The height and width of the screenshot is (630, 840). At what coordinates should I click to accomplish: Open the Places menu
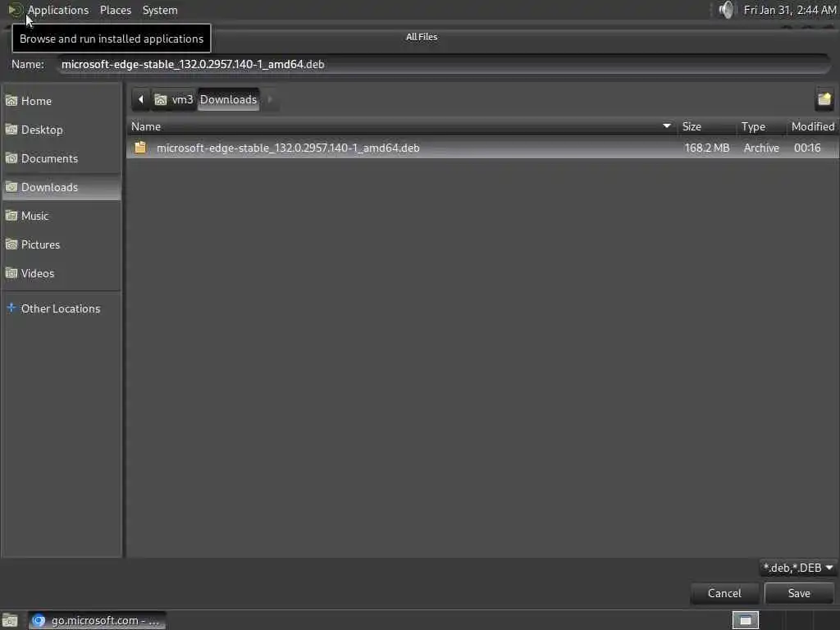116,10
